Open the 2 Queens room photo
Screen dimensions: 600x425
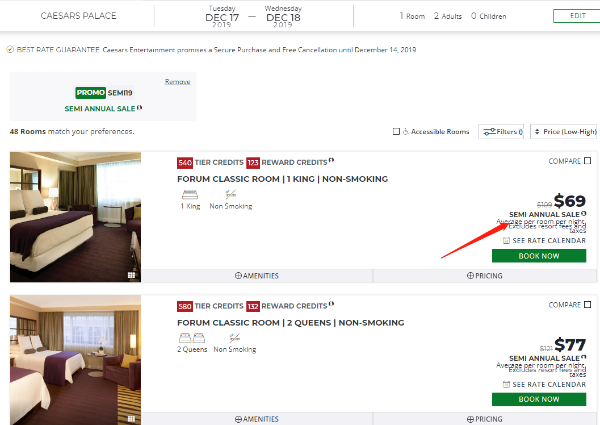(75, 360)
